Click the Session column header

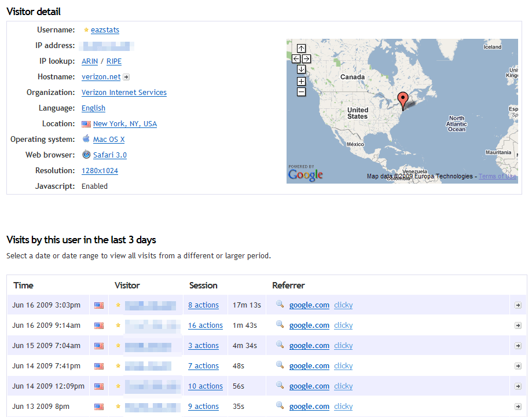203,286
